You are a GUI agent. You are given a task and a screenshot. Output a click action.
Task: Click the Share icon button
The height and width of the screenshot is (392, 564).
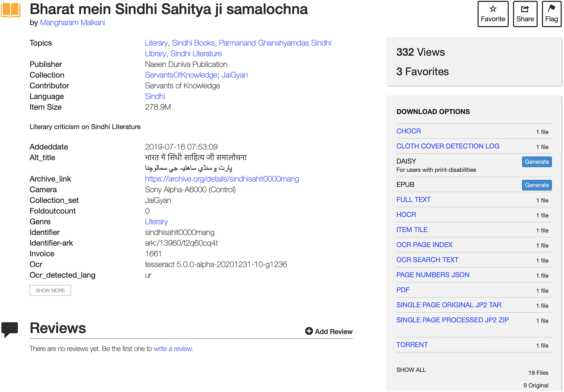tap(525, 9)
